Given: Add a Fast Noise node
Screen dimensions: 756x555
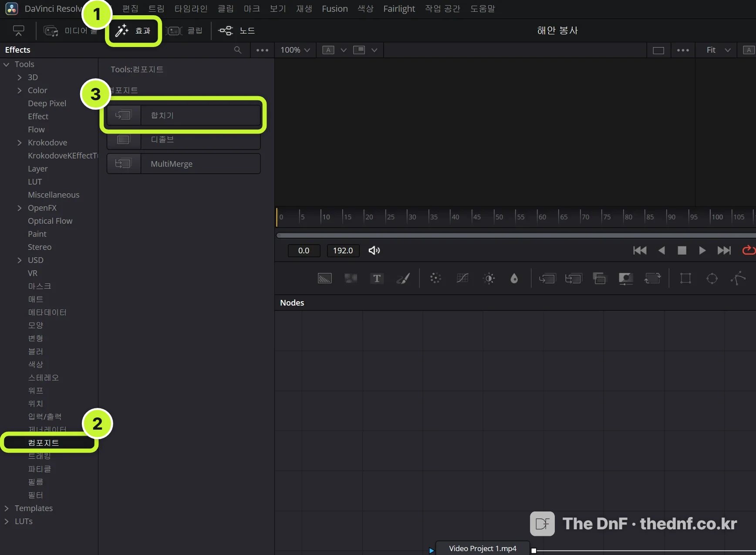Looking at the screenshot, I should pos(351,278).
